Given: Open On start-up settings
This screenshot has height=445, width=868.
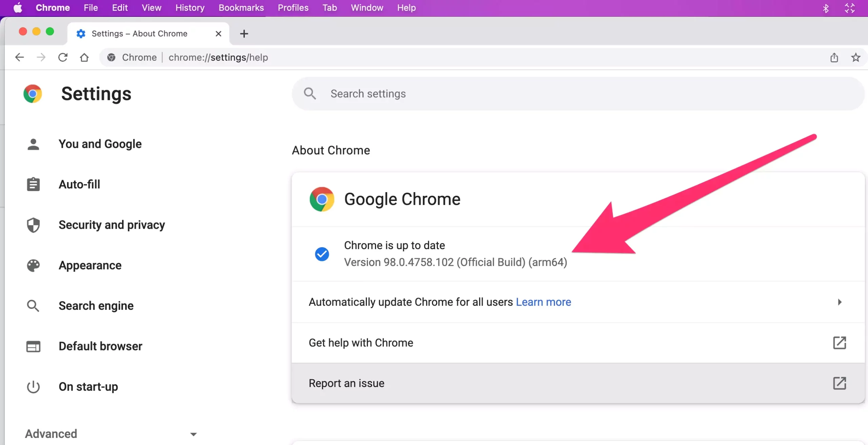Looking at the screenshot, I should [x=88, y=387].
